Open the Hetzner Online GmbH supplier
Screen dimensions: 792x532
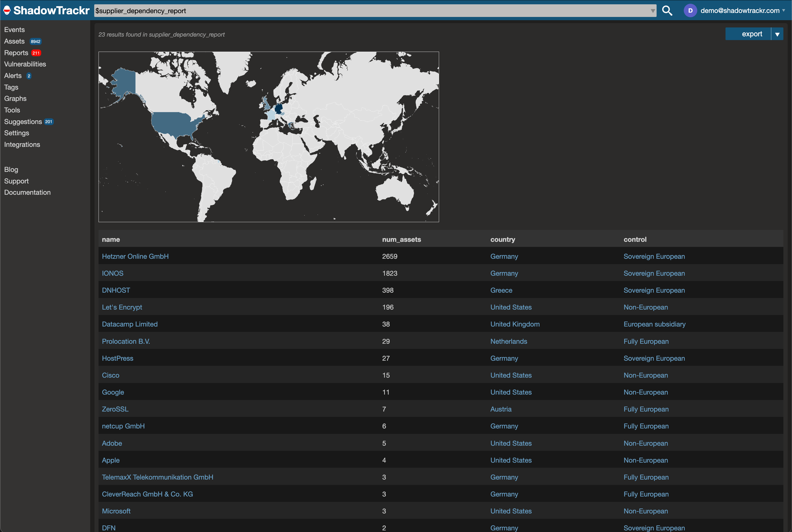tap(135, 257)
